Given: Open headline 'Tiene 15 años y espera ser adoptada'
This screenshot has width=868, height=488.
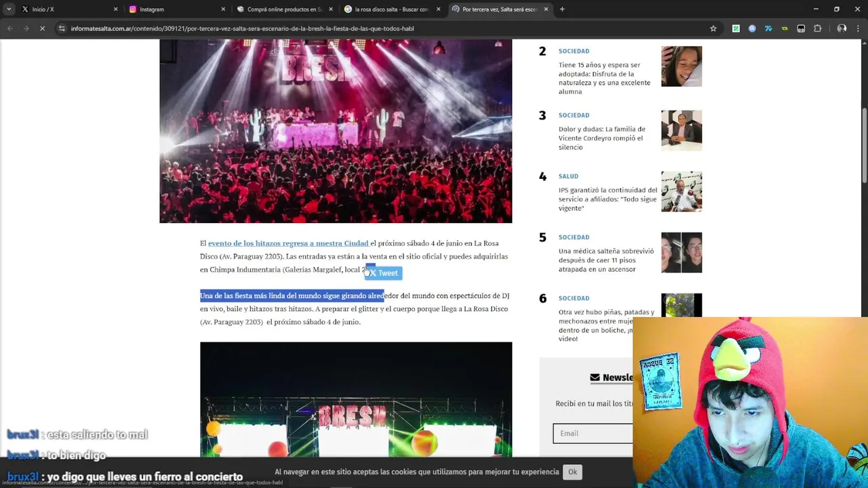Looking at the screenshot, I should [604, 78].
